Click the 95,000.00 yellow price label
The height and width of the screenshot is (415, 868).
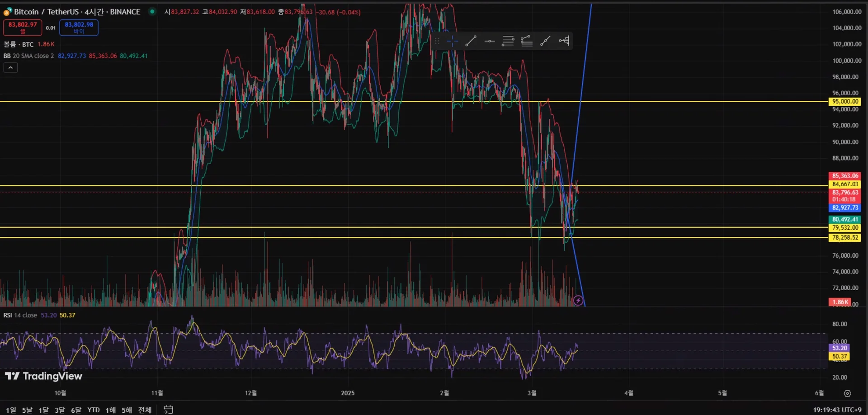pos(845,101)
